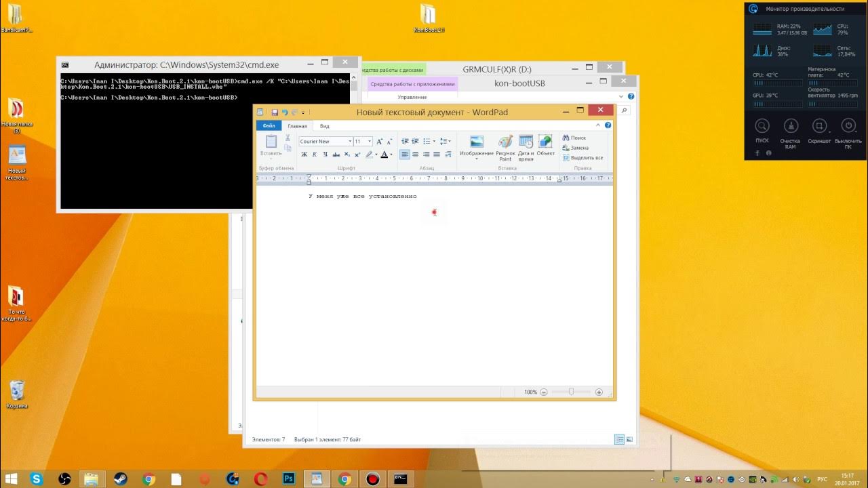
Task: Click the WordPad zoom slider
Action: point(571,392)
